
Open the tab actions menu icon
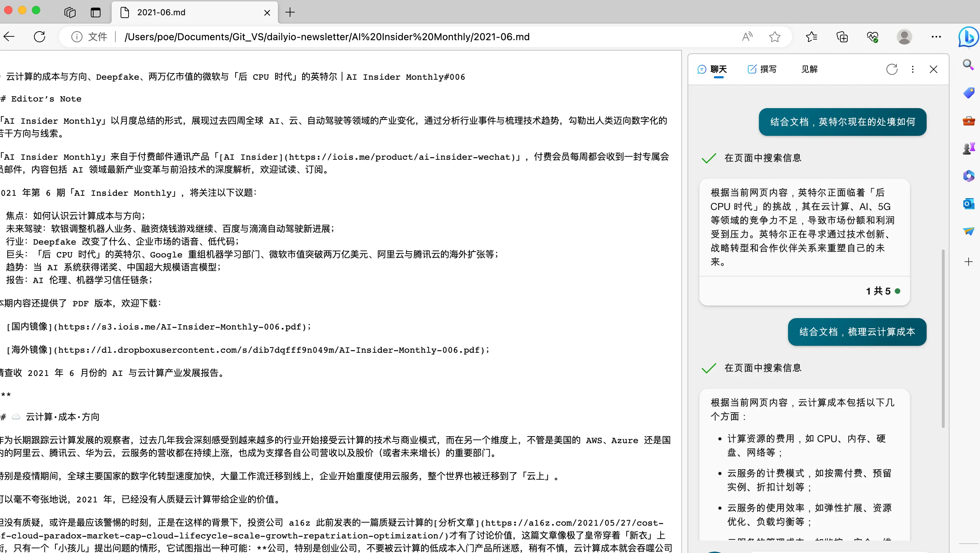[x=96, y=12]
